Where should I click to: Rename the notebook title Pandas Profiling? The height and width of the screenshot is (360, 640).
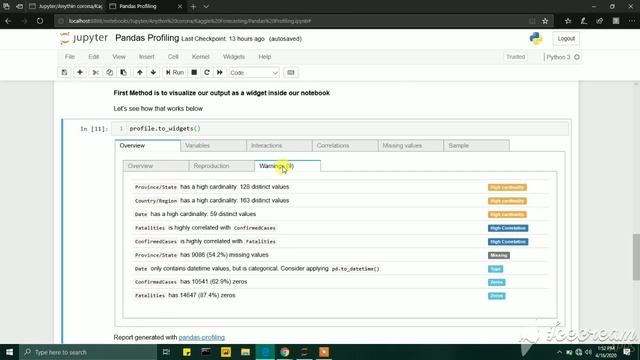[147, 38]
